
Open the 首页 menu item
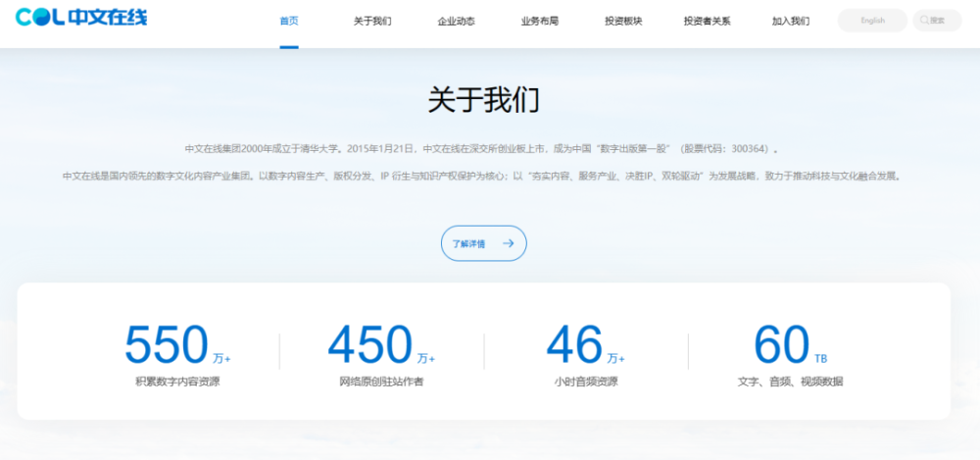coord(289,21)
